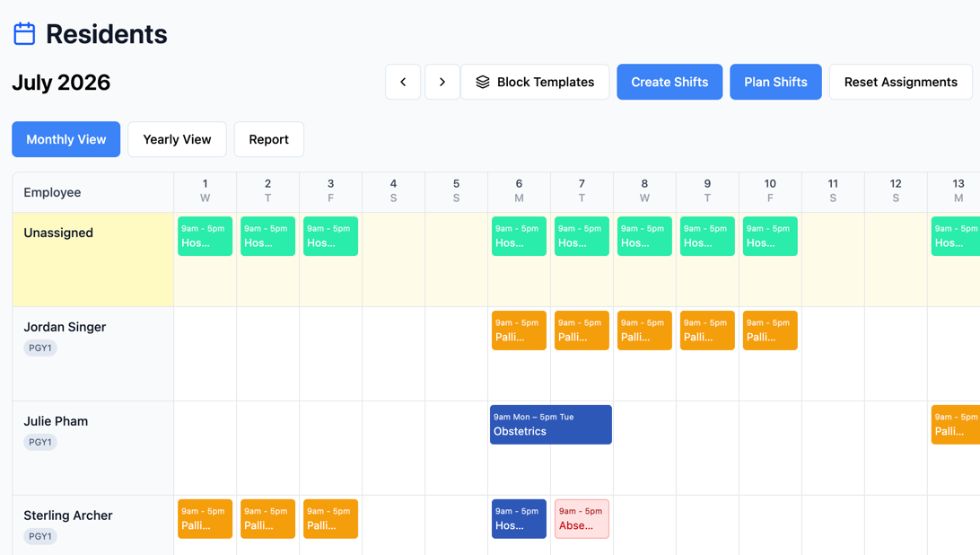Screen dimensions: 980x555
Task: Open Sterling Archer's Palli... shift on July 3
Action: (x=330, y=519)
